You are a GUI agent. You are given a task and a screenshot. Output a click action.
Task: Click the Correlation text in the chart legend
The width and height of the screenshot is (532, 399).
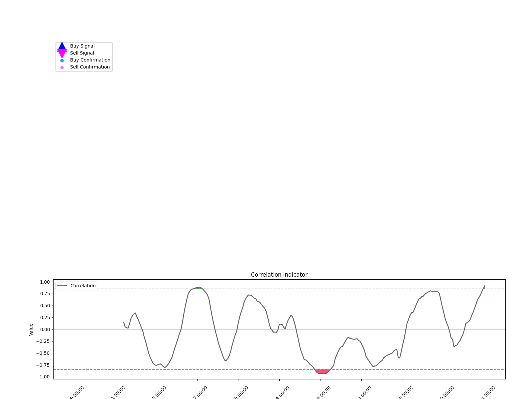click(82, 286)
